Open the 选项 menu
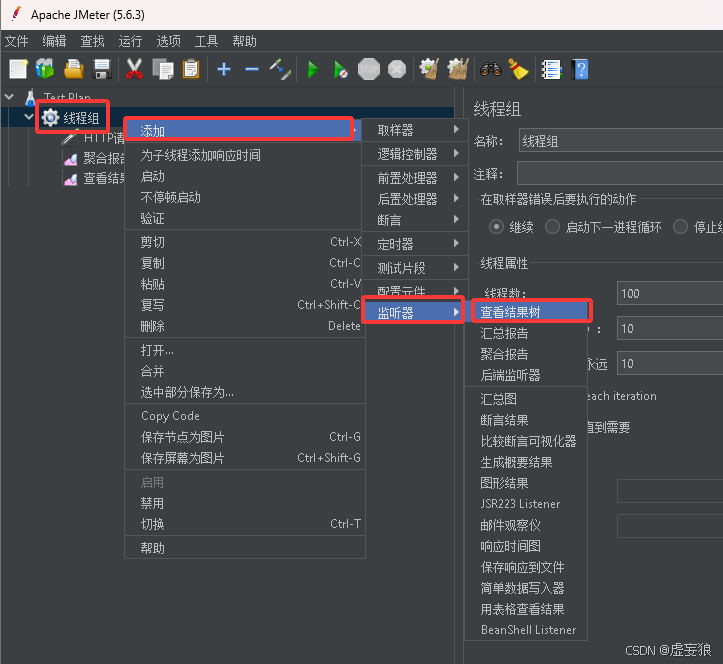Screen dimensions: 723x664 169,41
